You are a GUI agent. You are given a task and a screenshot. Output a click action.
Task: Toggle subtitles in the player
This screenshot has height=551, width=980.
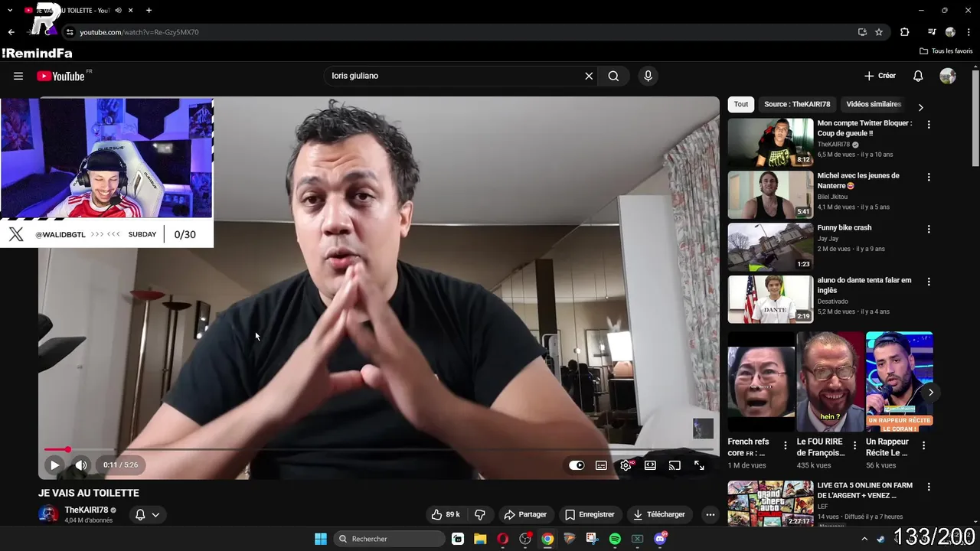click(601, 465)
